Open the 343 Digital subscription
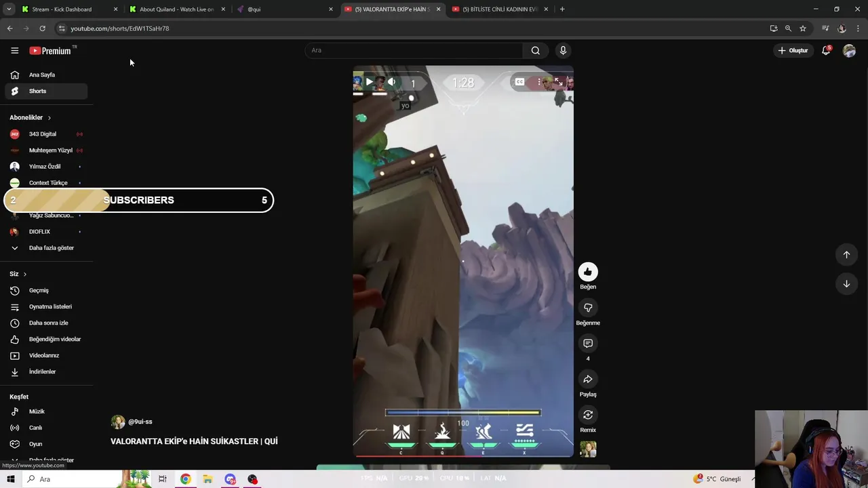The width and height of the screenshot is (868, 488). pyautogui.click(x=46, y=134)
